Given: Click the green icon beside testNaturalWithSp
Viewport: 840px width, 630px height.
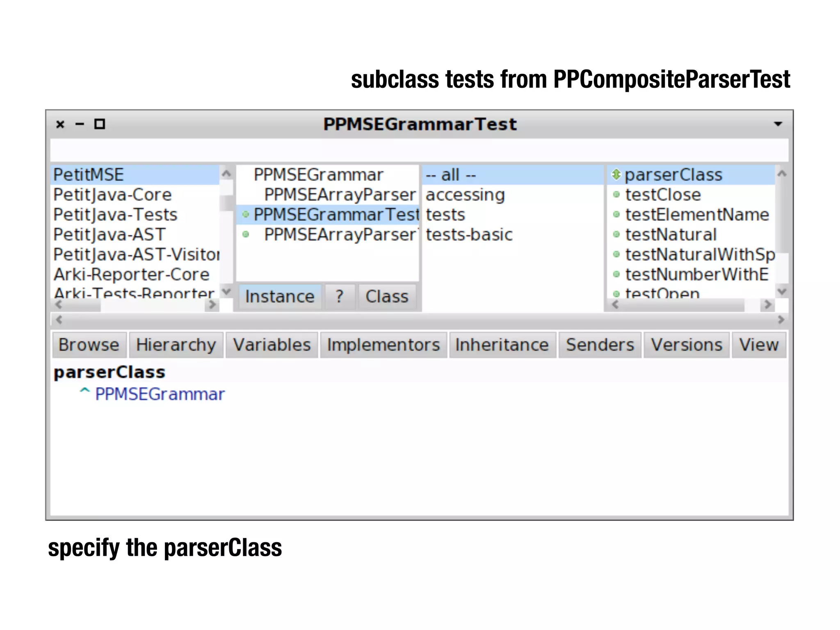Looking at the screenshot, I should coord(616,254).
